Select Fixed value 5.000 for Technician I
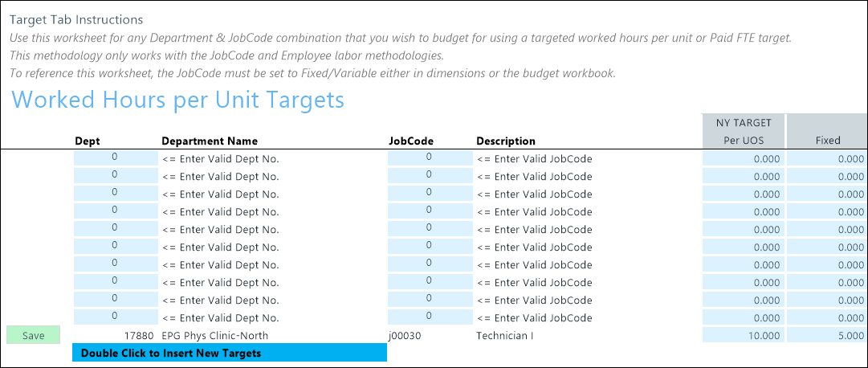Screen dimensions: 868x368 [826, 335]
